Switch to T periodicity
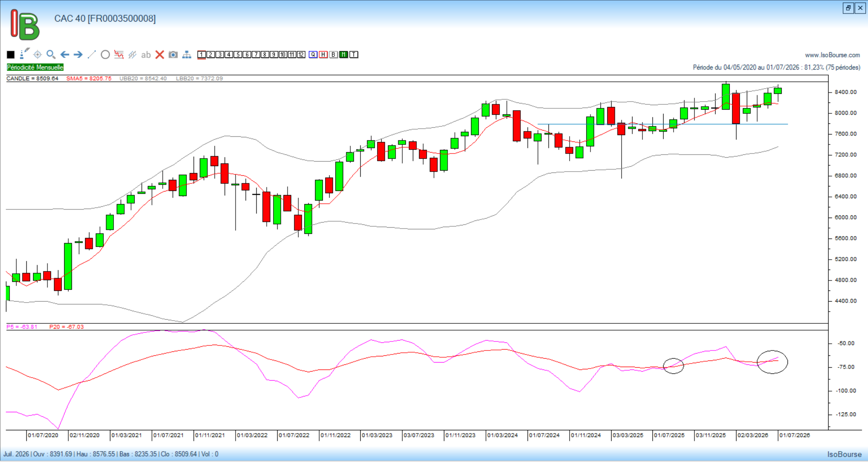The image size is (868, 462). (354, 55)
